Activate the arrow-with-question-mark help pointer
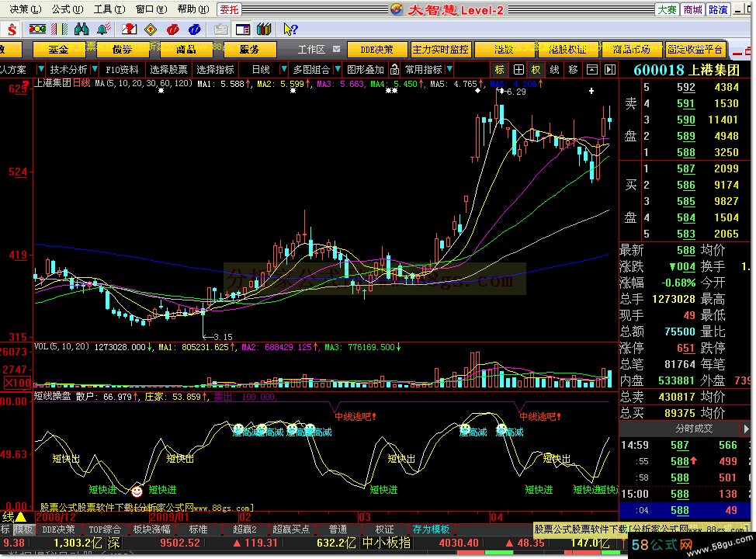The width and height of the screenshot is (756, 559). 290,30
